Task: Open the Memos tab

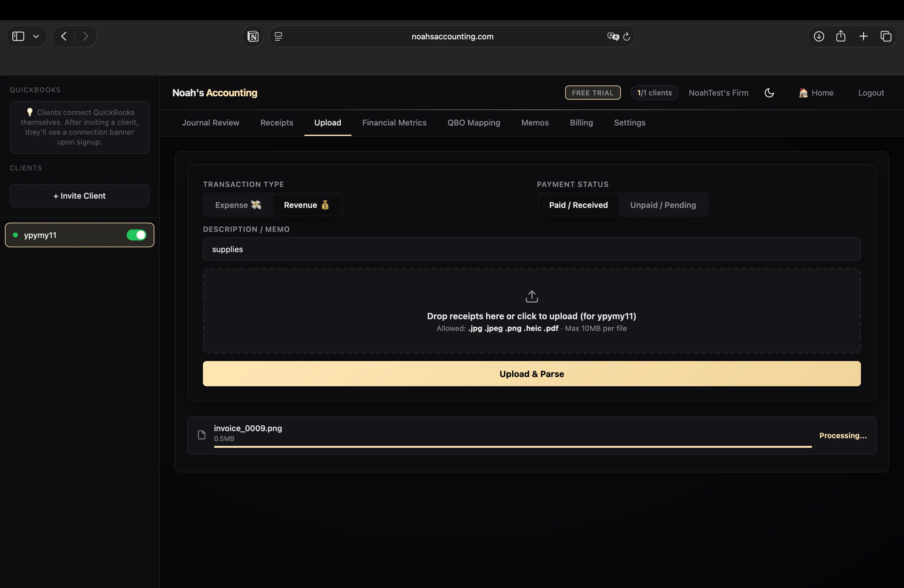Action: coord(535,123)
